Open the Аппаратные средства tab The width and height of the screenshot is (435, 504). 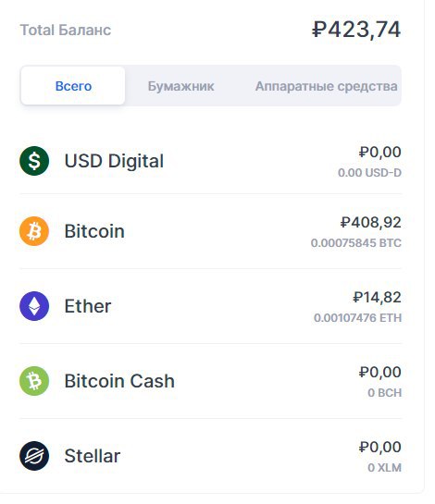pos(326,86)
